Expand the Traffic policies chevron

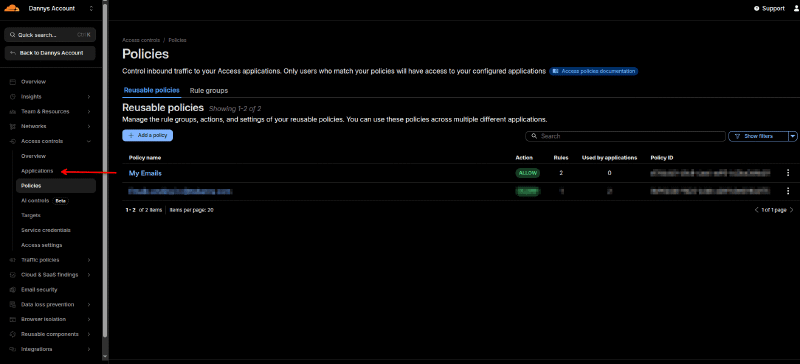89,260
